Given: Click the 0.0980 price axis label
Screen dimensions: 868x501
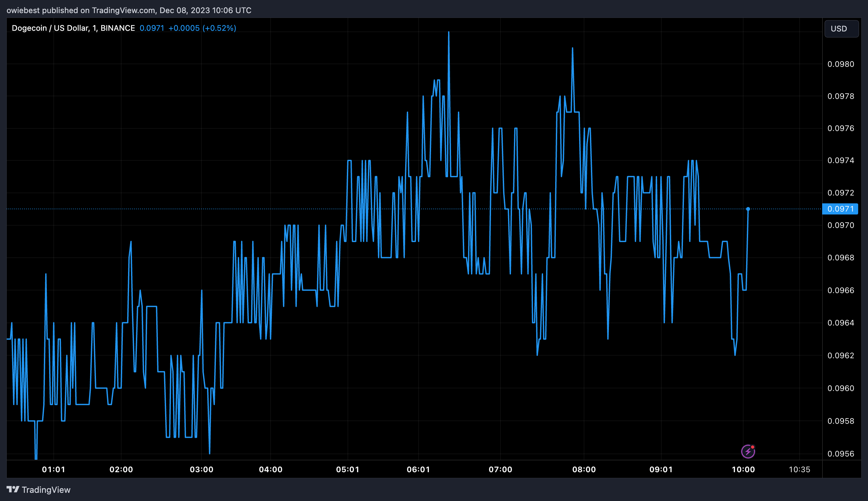Looking at the screenshot, I should [x=840, y=64].
